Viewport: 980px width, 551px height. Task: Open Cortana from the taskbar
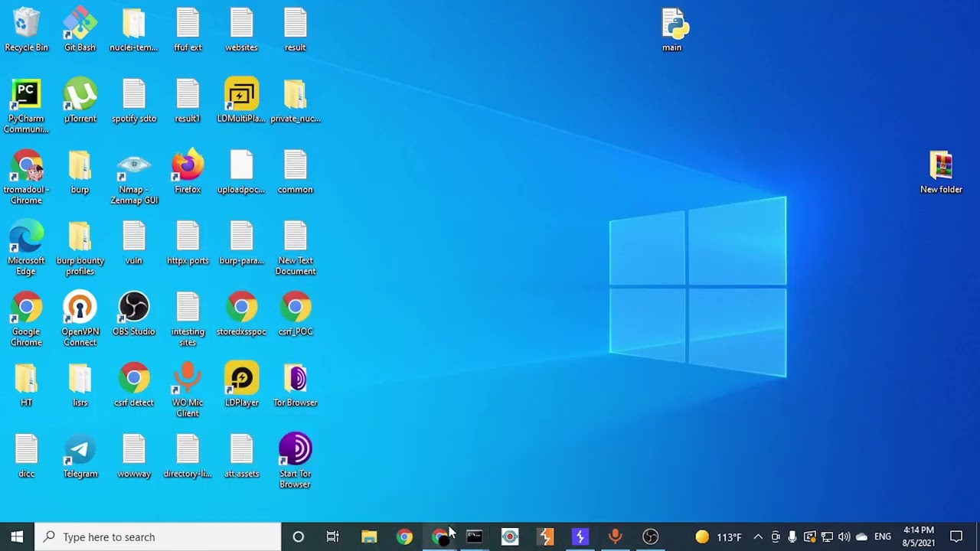299,536
